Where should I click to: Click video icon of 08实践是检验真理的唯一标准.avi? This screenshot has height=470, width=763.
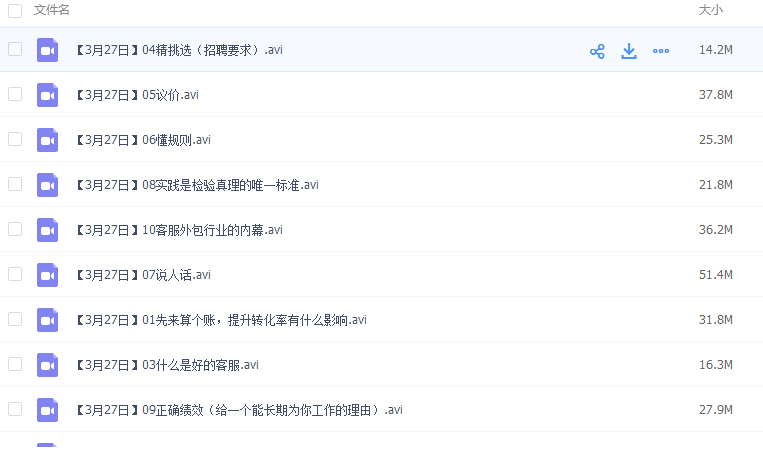47,185
